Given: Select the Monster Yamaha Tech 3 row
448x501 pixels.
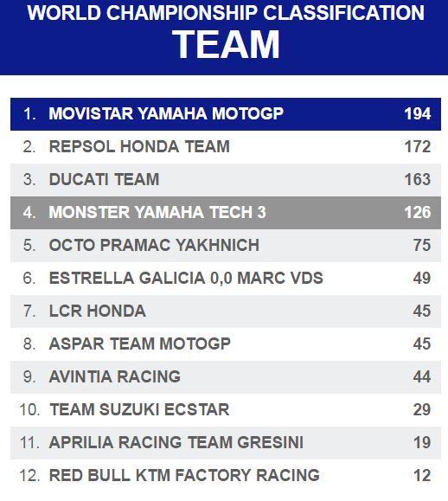Looking at the screenshot, I should [226, 213].
